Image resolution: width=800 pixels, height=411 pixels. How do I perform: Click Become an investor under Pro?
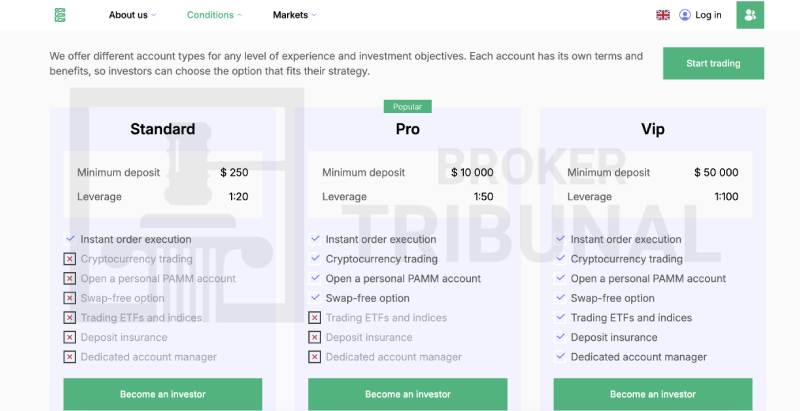click(408, 394)
